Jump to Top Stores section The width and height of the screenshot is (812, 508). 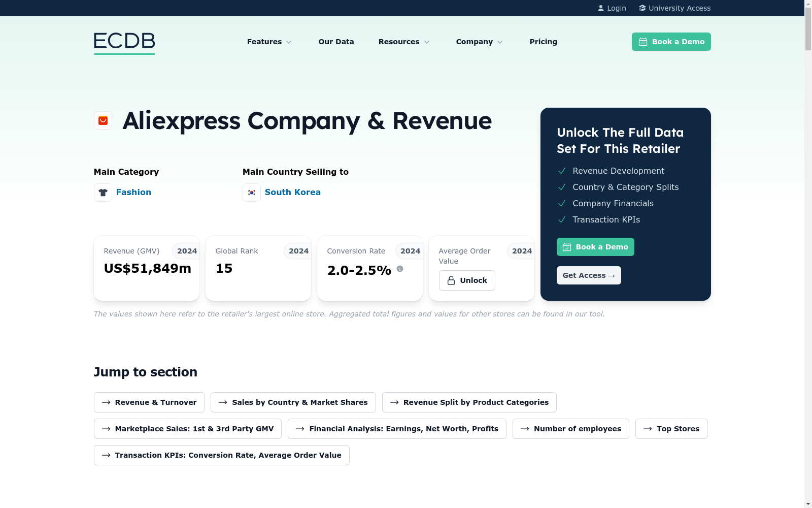pos(671,429)
